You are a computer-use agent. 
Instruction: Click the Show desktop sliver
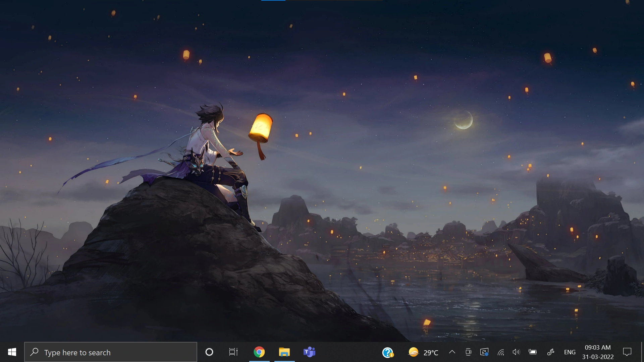pyautogui.click(x=642, y=352)
